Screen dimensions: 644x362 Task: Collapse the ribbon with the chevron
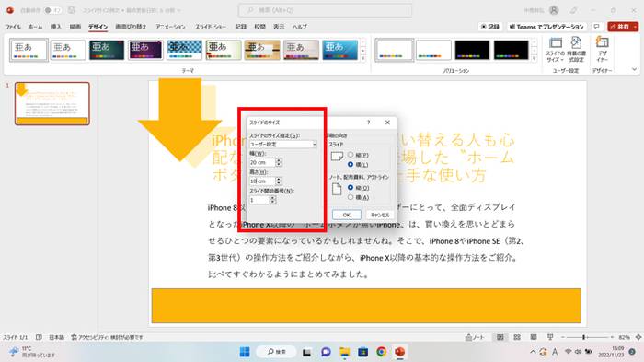(635, 69)
